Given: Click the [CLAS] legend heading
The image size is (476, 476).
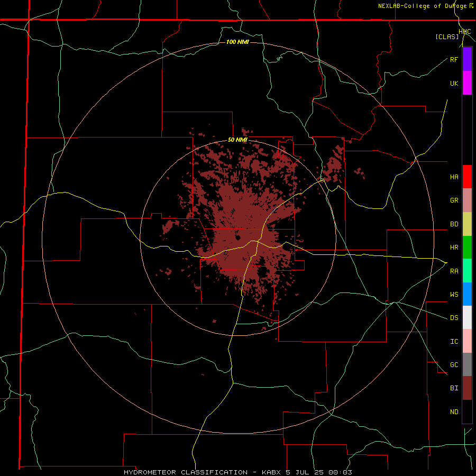Looking at the screenshot, I should (447, 37).
